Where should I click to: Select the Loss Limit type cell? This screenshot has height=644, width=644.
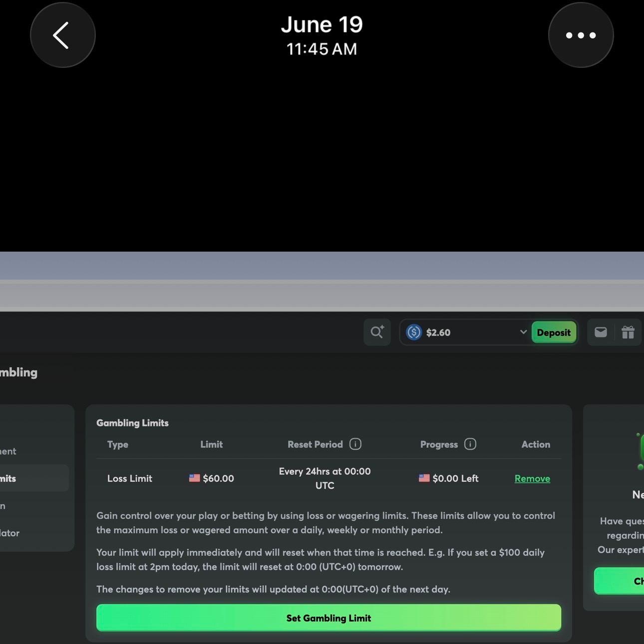(x=130, y=478)
